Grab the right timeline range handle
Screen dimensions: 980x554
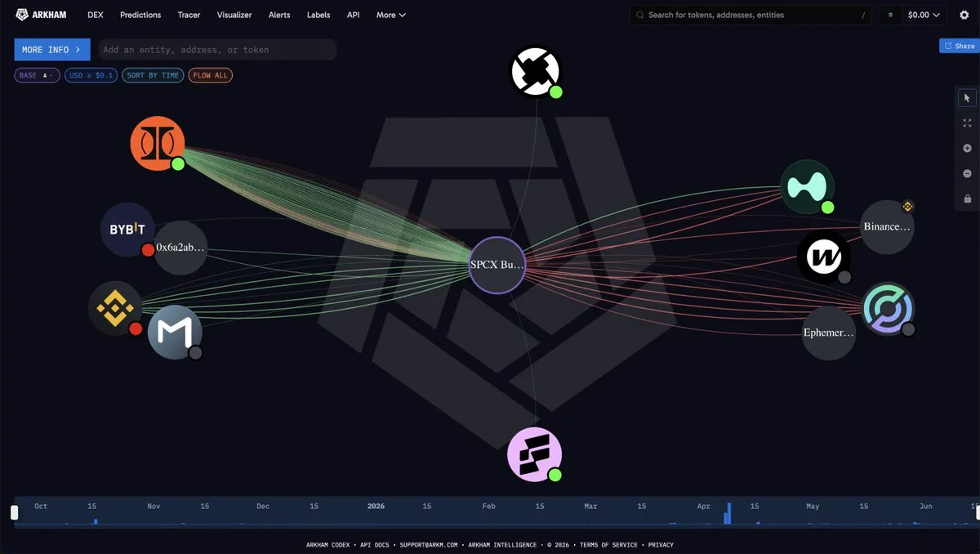tap(978, 512)
